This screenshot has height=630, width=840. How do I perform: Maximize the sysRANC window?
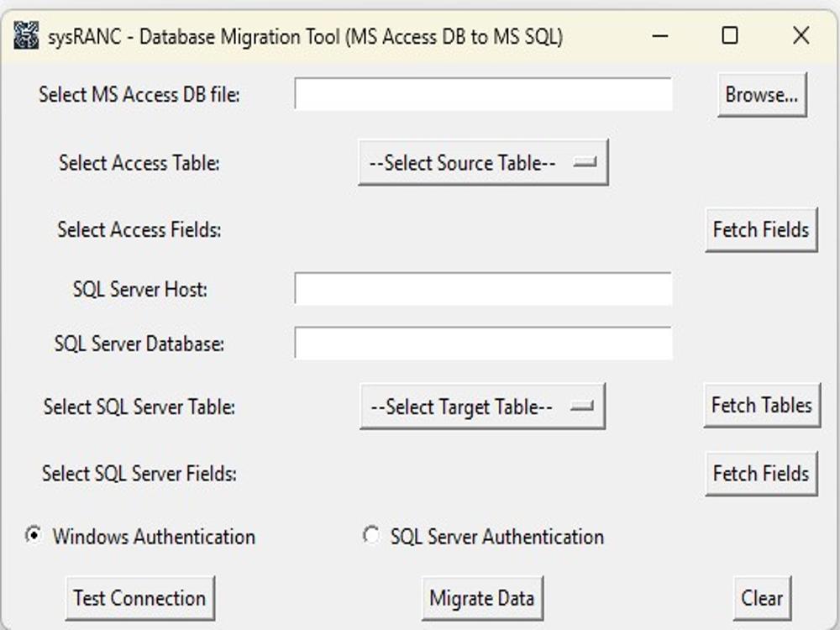click(730, 36)
